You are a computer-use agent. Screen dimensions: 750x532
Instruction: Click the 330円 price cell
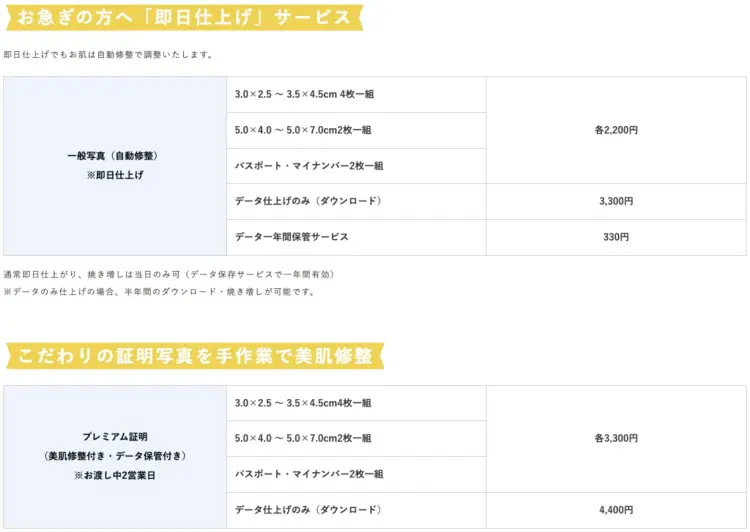tap(616, 237)
